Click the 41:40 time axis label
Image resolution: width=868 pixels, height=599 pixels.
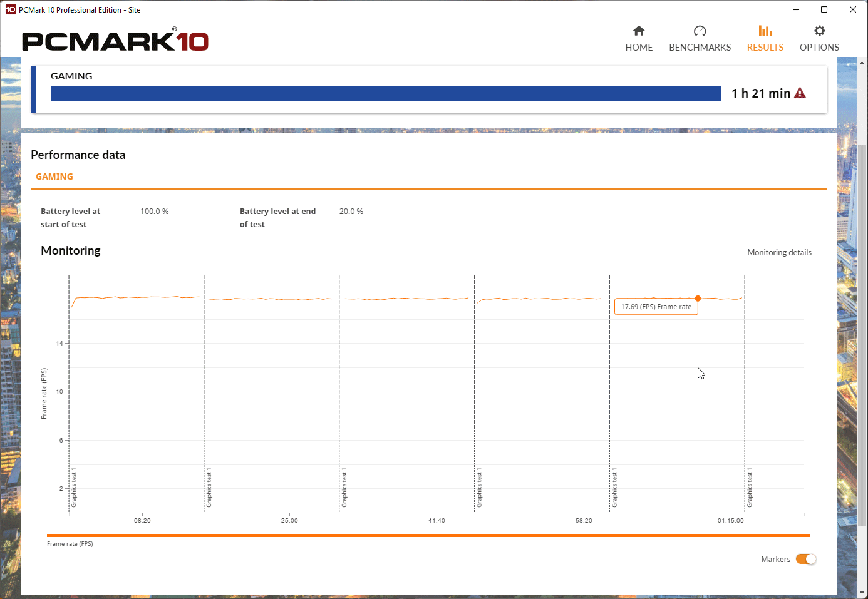(x=437, y=520)
